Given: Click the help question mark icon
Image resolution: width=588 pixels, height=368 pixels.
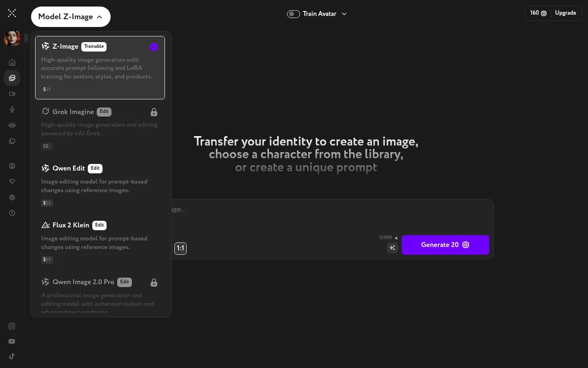Looking at the screenshot, I should click(12, 213).
